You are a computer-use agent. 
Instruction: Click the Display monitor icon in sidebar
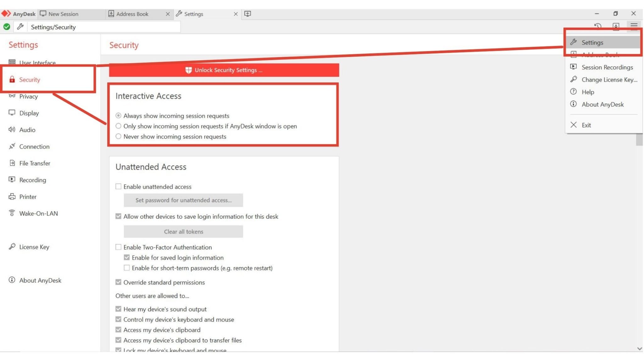12,112
